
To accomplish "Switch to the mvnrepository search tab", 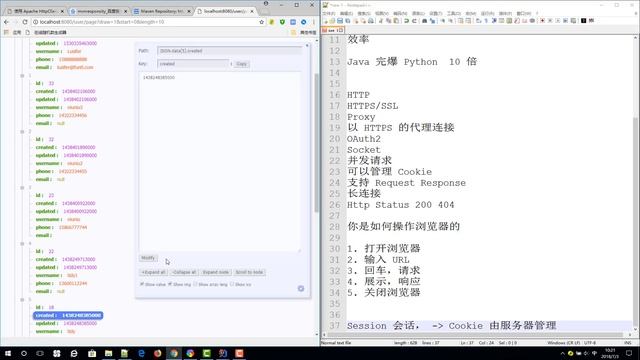I will [x=98, y=11].
